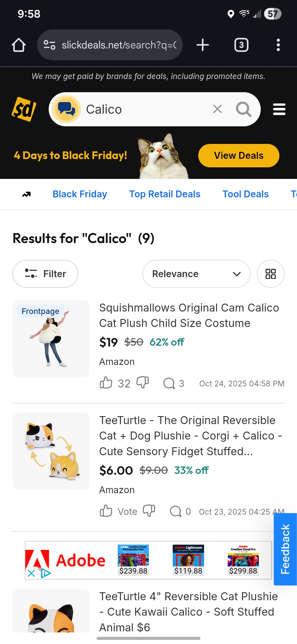Open site info in address bar
The image size is (297, 644).
50,45
